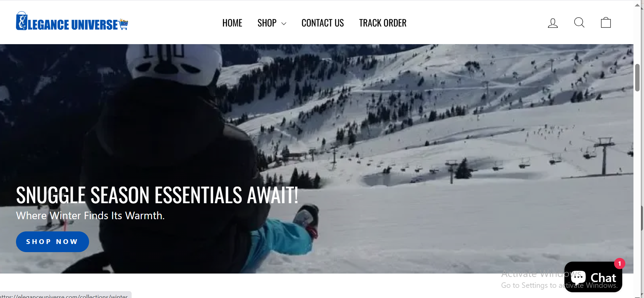644x298 pixels.
Task: Click the Snuggle Season Essentials Await headline
Action: click(x=157, y=195)
